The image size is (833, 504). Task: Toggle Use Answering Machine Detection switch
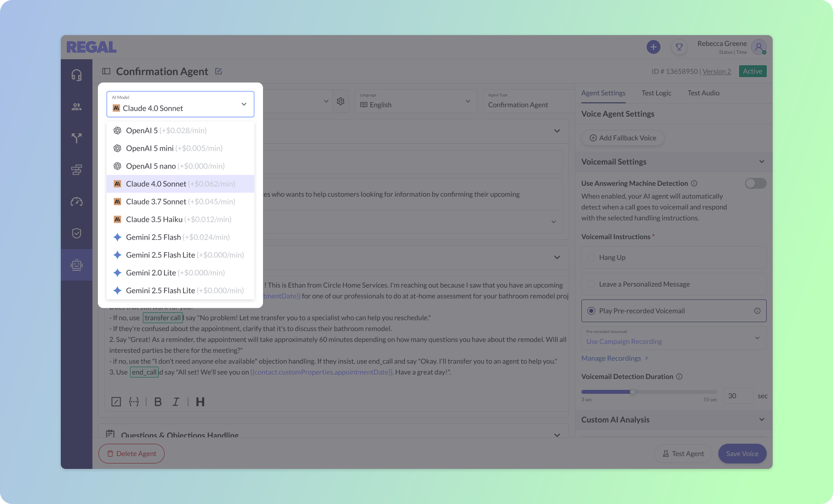755,183
